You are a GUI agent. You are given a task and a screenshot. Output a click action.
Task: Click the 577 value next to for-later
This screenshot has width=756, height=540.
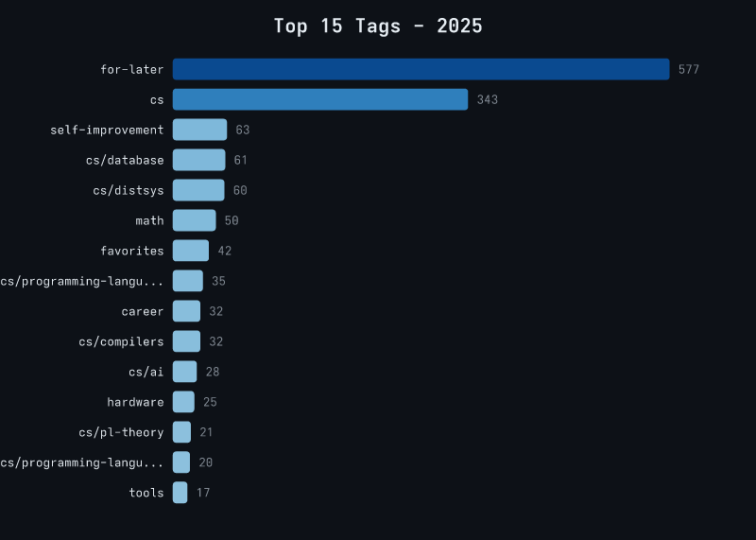(689, 69)
